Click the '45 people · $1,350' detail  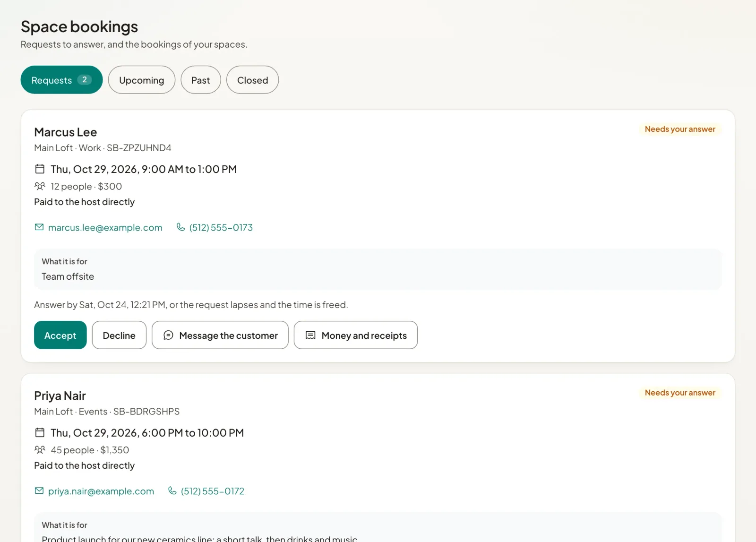tap(90, 450)
